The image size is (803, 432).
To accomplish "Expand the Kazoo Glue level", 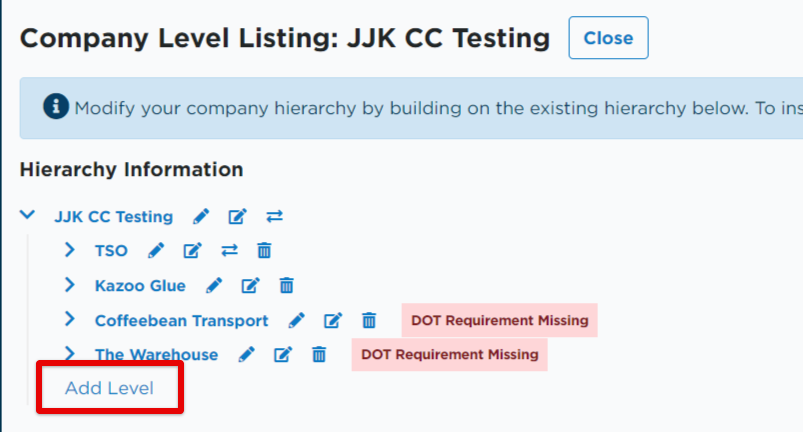I will pos(70,285).
